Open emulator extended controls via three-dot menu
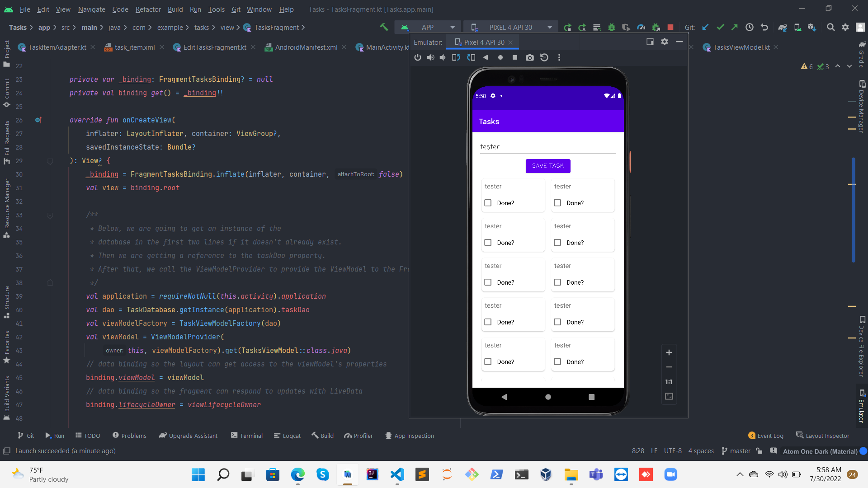The image size is (868, 488). pyautogui.click(x=559, y=57)
